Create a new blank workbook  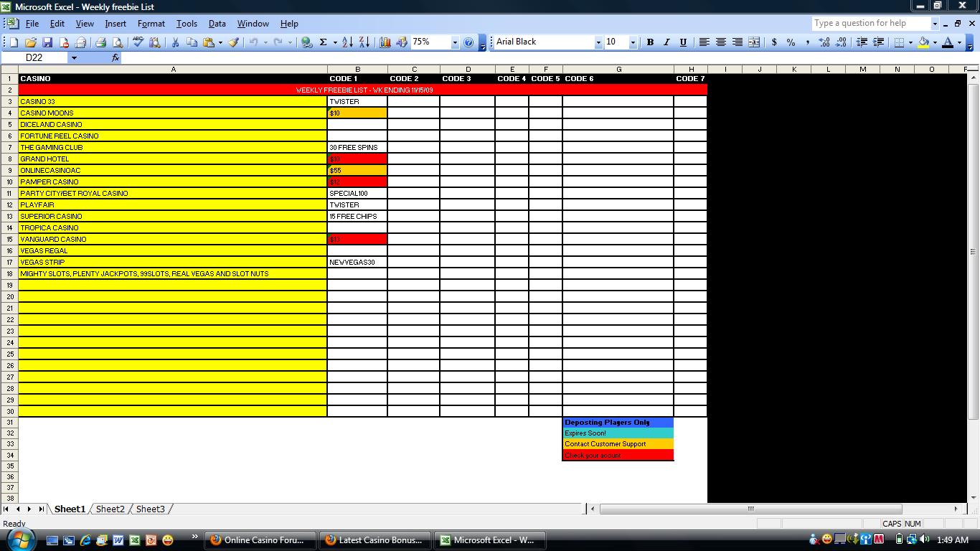pyautogui.click(x=14, y=42)
